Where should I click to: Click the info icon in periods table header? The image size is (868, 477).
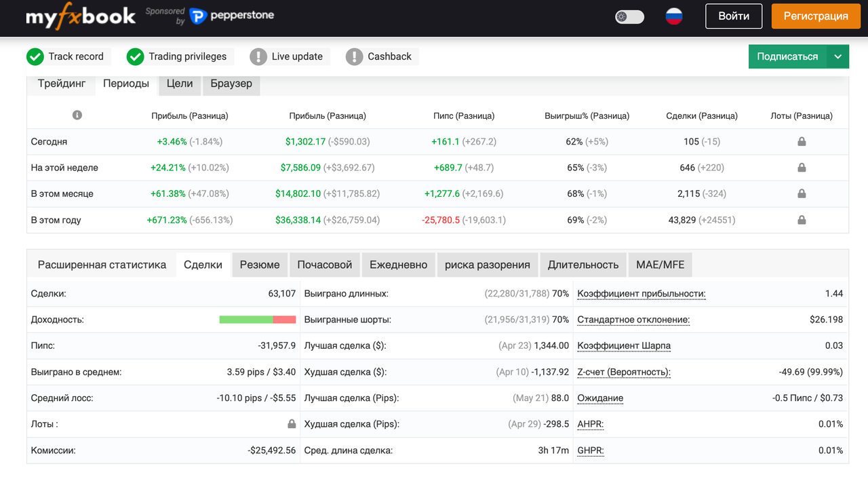point(77,115)
